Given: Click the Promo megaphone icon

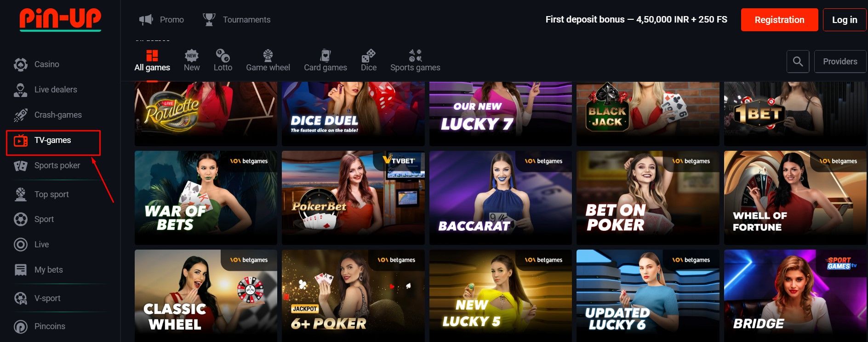Looking at the screenshot, I should click(x=146, y=20).
